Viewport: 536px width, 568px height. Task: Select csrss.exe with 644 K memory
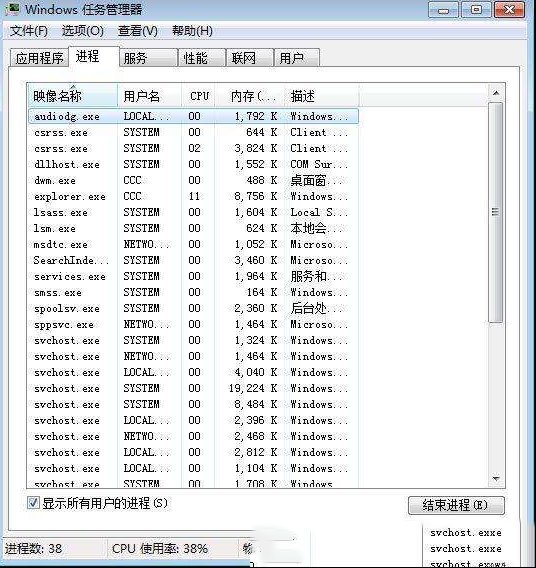(193, 132)
